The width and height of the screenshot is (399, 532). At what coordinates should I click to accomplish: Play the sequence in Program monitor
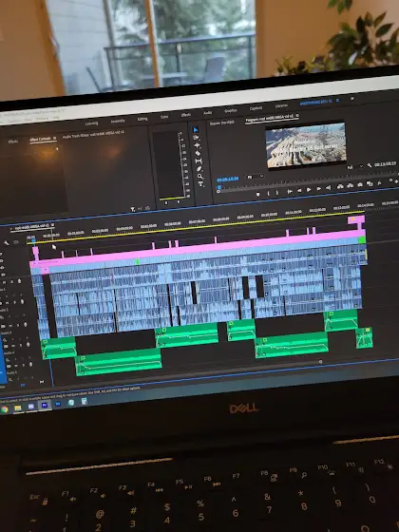(309, 190)
